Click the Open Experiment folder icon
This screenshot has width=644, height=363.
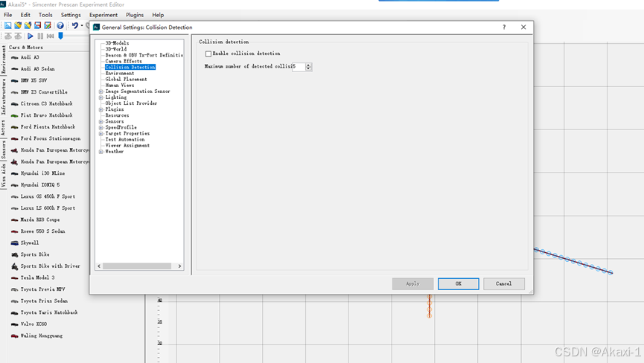18,25
